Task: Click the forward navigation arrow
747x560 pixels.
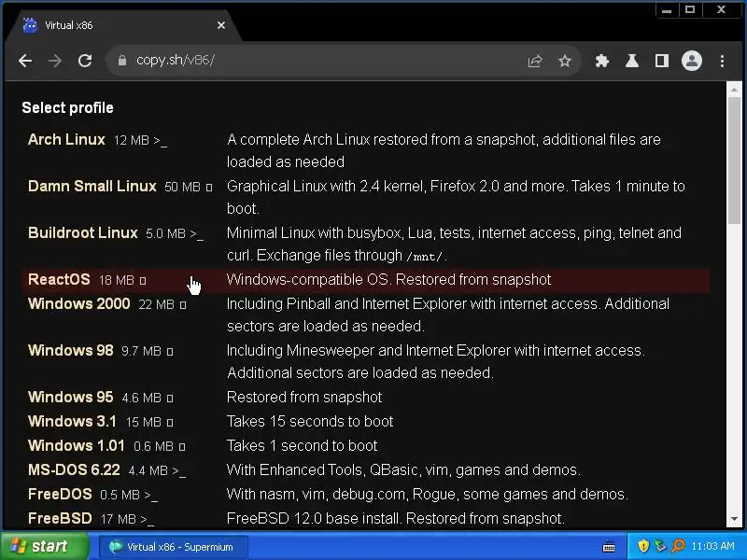Action: click(55, 61)
